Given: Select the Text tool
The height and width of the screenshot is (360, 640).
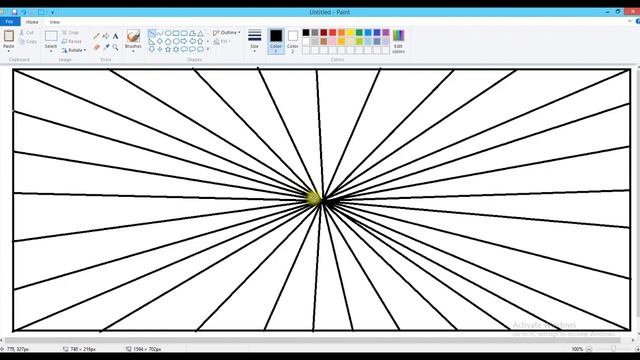Looking at the screenshot, I should [116, 36].
